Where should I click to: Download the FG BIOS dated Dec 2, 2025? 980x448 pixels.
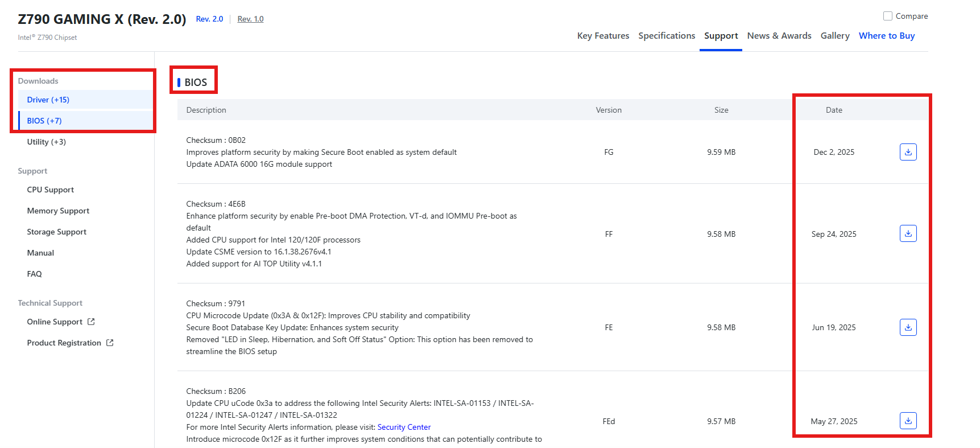click(x=908, y=152)
